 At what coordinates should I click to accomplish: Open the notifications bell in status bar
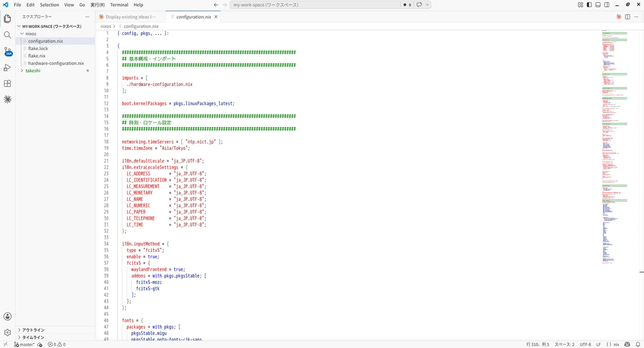click(x=637, y=344)
